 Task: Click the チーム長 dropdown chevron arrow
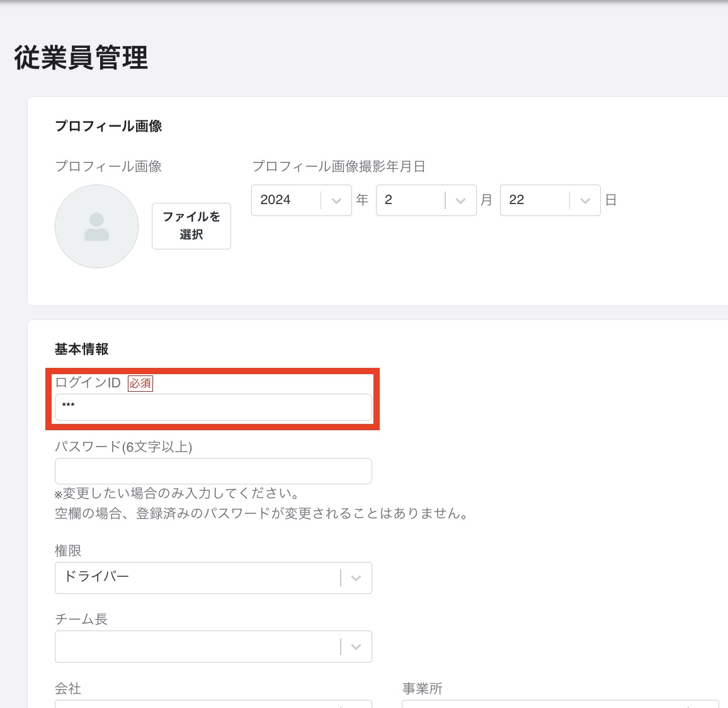(x=355, y=646)
